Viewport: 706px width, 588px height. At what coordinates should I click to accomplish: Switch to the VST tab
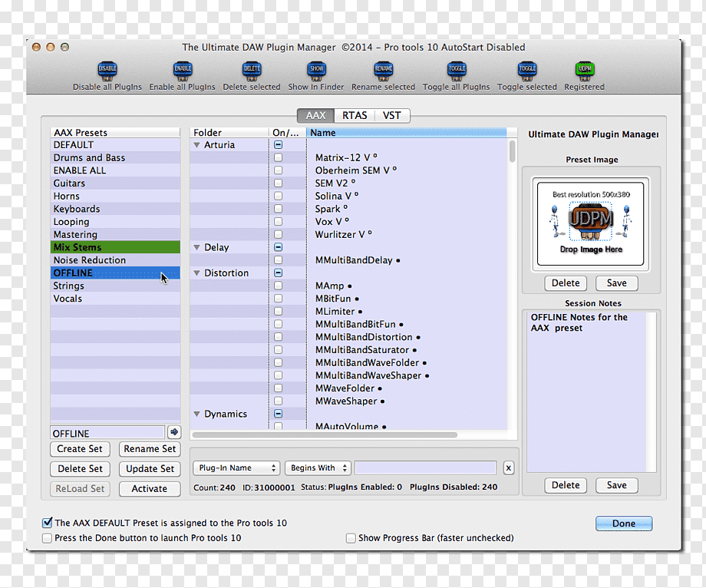click(391, 116)
